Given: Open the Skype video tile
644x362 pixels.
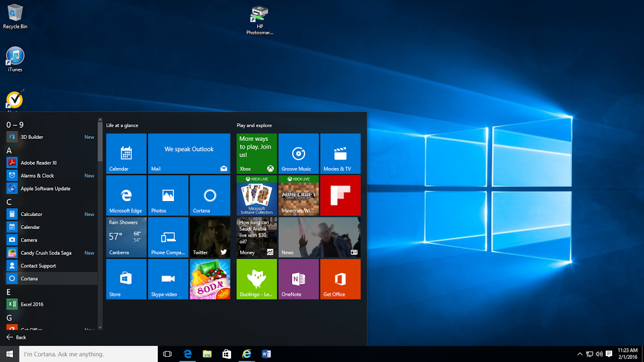Looking at the screenshot, I should [168, 279].
